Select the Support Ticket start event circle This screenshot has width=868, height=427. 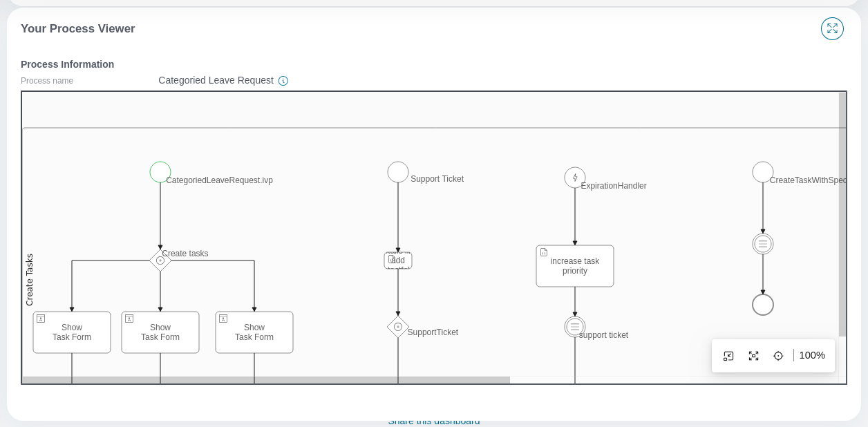398,172
